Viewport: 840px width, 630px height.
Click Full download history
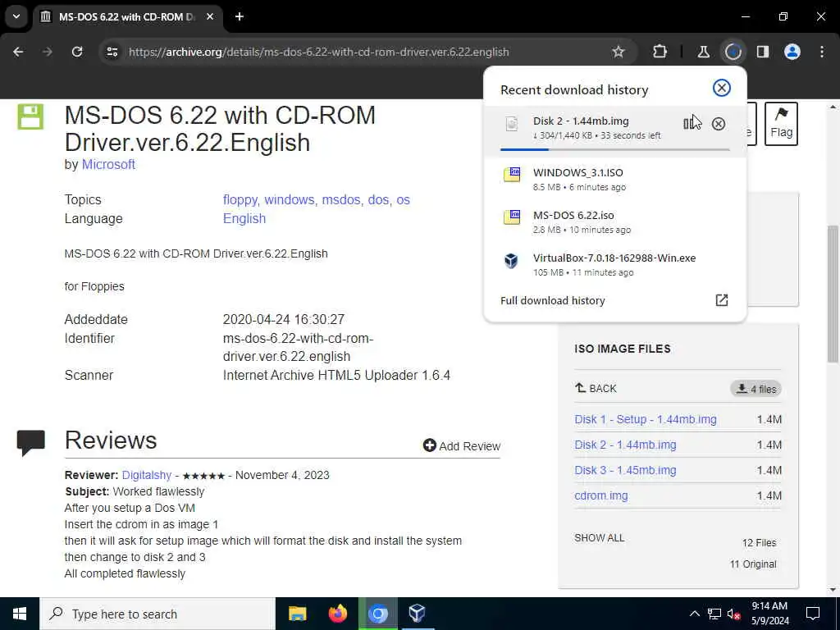[x=552, y=300]
